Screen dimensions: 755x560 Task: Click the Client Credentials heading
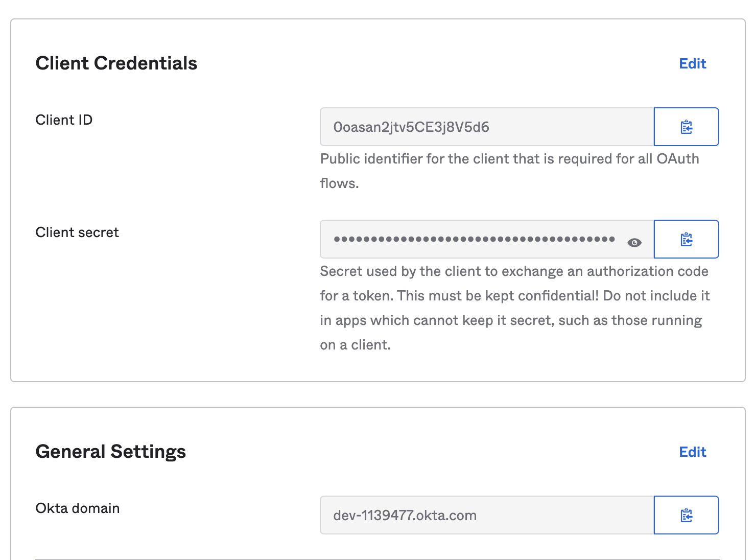tap(116, 63)
